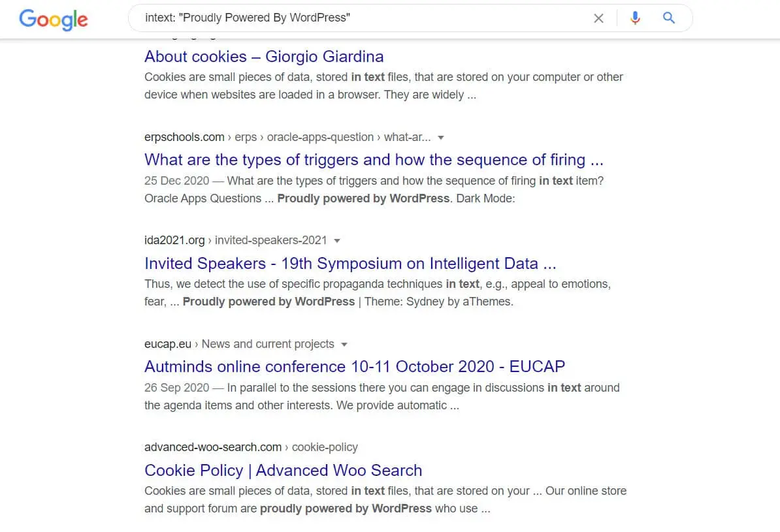Clear the search query with X icon

[598, 18]
